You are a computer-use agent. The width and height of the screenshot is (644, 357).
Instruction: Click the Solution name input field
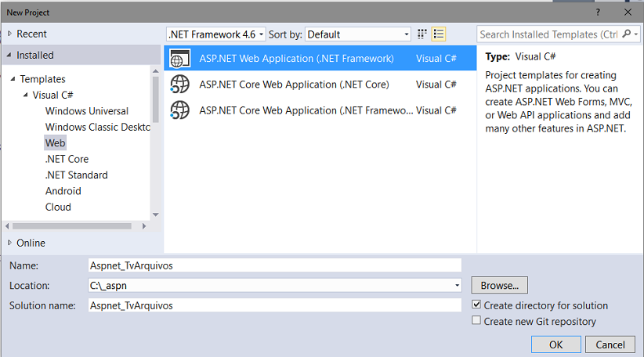coord(275,305)
